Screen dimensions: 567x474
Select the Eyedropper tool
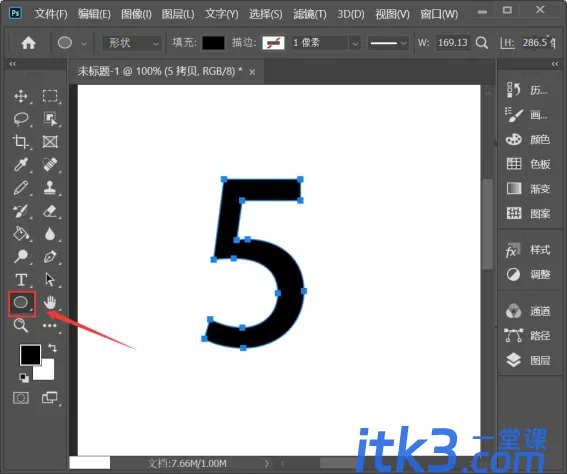(21, 165)
